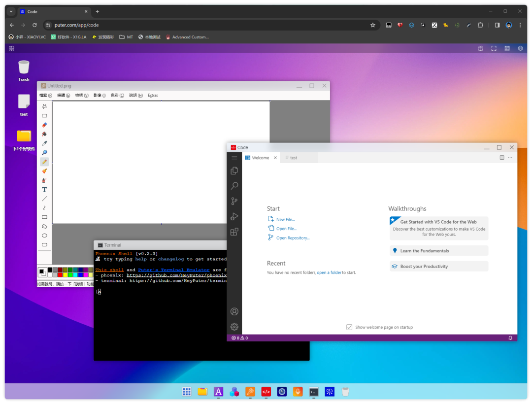
Task: Toggle split editor layout in Code
Action: pyautogui.click(x=502, y=158)
